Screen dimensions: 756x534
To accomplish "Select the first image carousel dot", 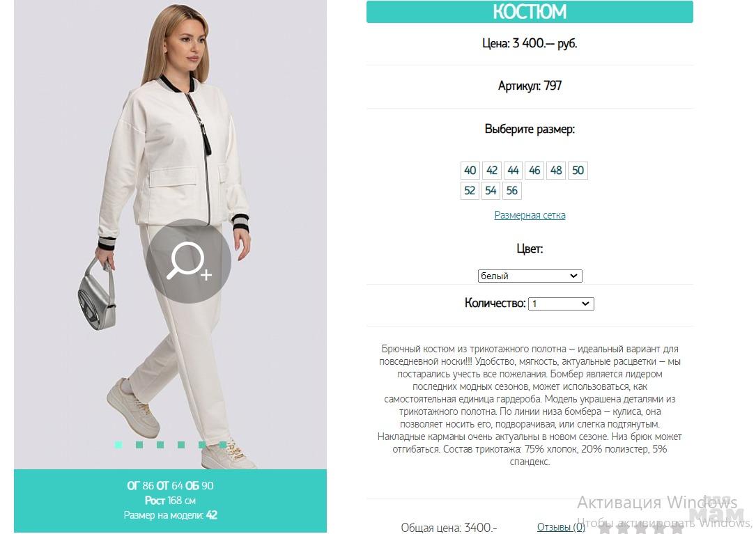I will click(118, 445).
